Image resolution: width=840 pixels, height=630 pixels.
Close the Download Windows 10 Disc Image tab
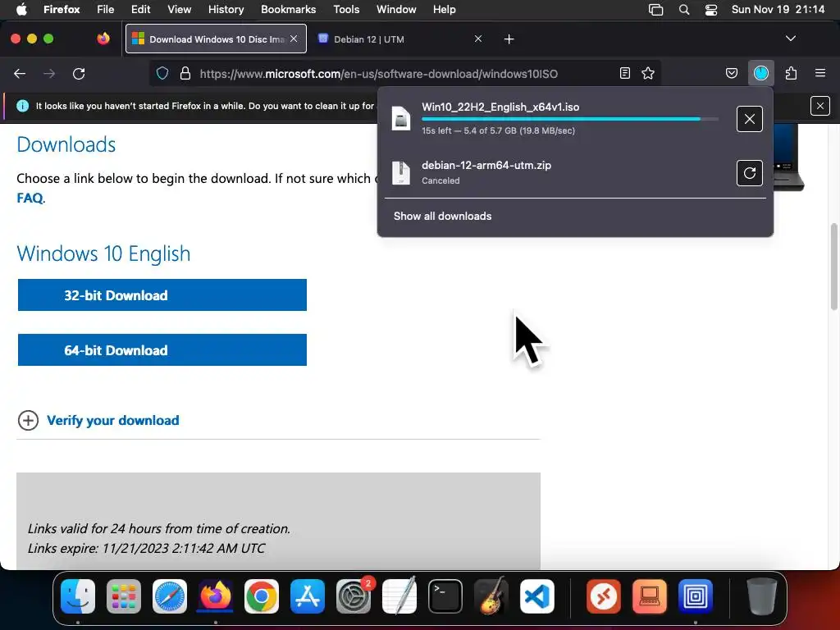[294, 39]
